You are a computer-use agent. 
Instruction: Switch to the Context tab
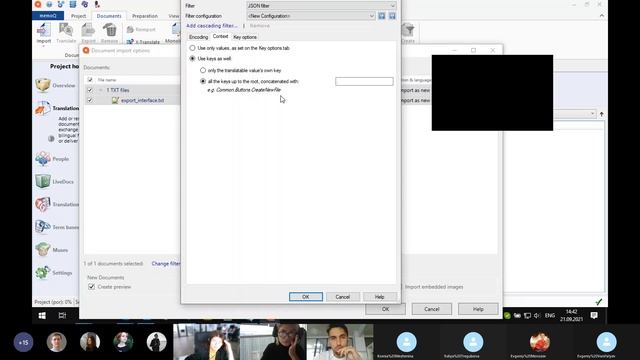pos(220,36)
